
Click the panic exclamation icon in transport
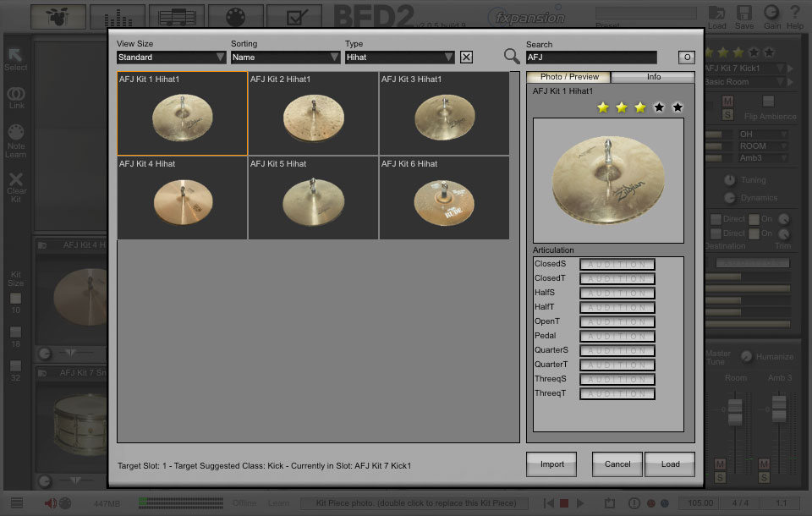[634, 503]
